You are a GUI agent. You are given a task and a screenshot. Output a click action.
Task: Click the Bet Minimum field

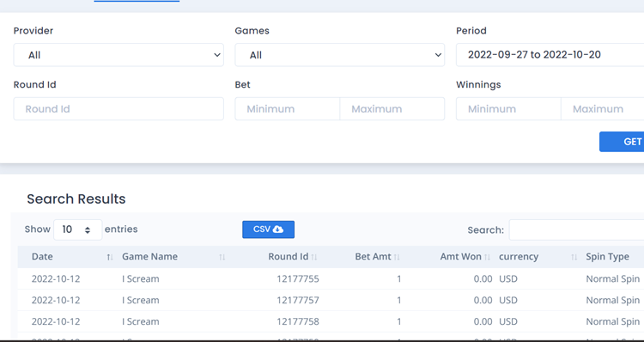(x=288, y=109)
